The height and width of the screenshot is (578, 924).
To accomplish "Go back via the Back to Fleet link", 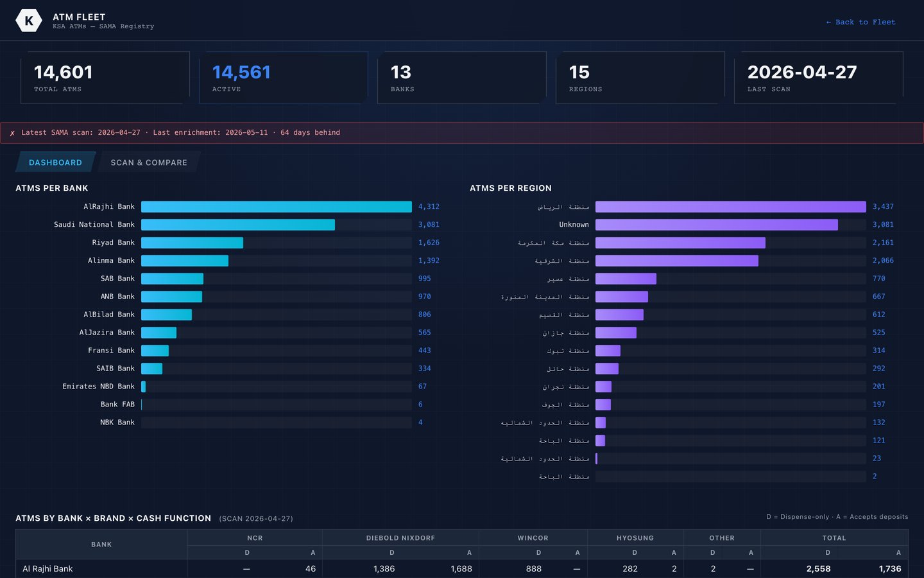I will (860, 22).
